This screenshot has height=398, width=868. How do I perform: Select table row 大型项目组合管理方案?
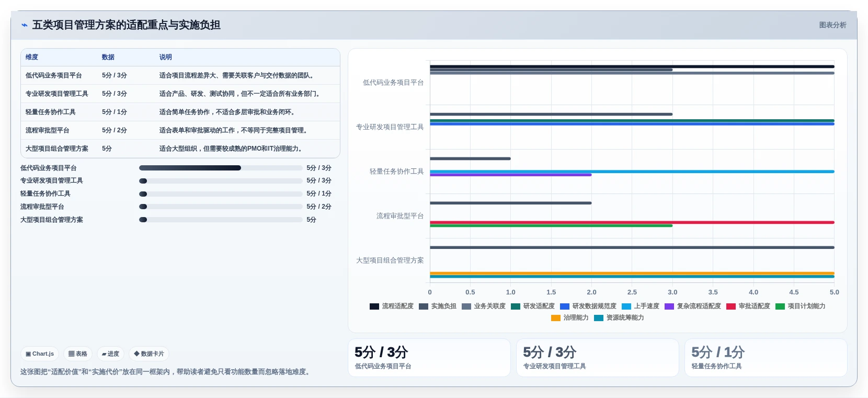coord(180,149)
